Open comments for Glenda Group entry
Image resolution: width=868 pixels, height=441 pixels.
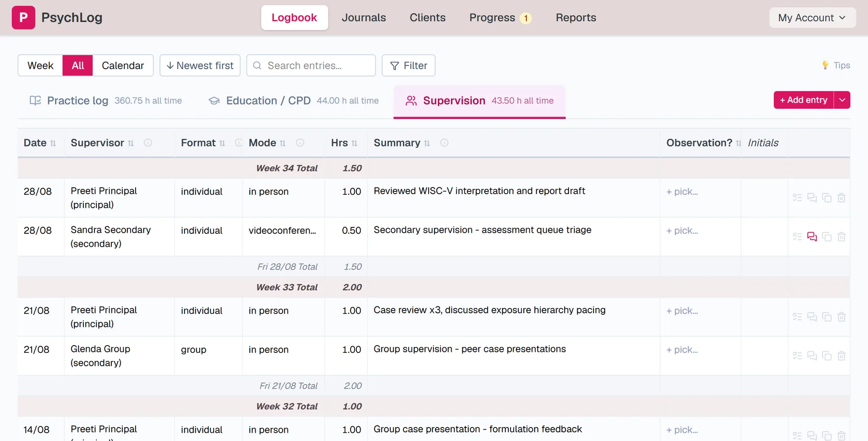click(x=812, y=356)
